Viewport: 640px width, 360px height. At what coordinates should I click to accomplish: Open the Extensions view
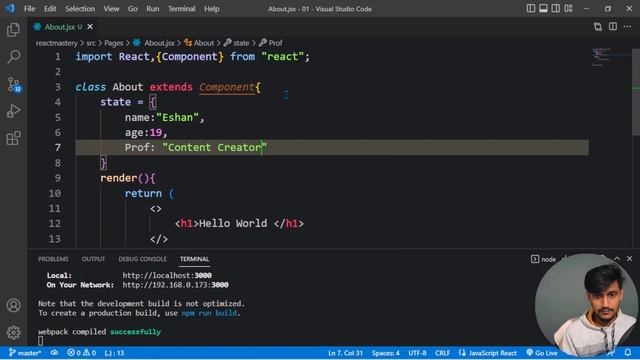[13, 138]
